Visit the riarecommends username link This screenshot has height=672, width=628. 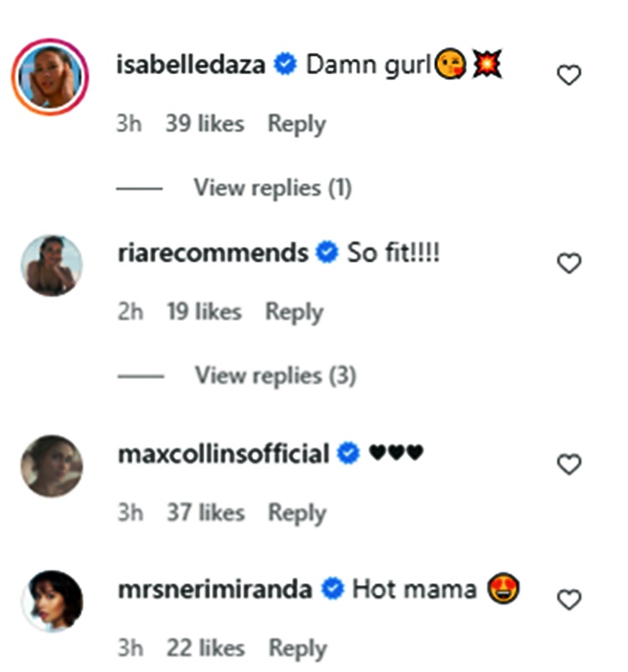click(214, 253)
